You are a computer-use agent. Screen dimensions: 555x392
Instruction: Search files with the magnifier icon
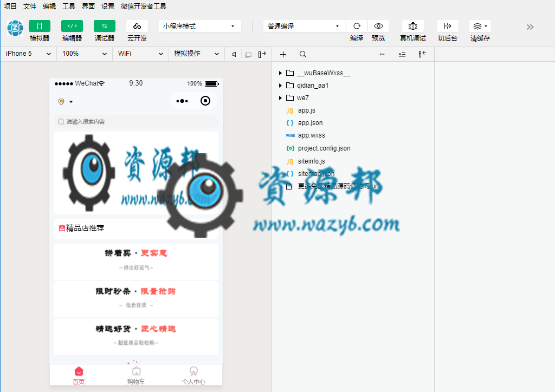click(303, 55)
